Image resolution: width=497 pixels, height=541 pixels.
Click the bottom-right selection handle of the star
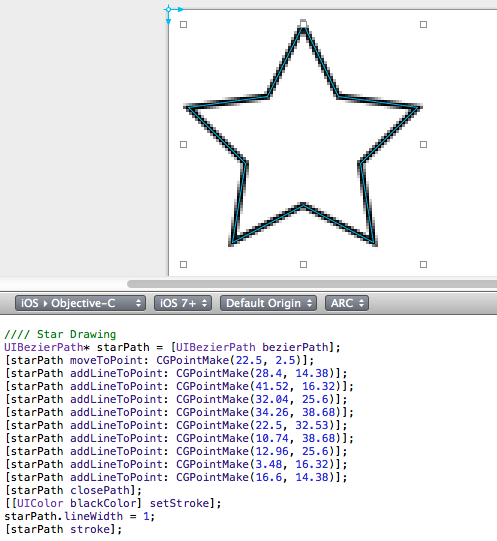coord(423,265)
